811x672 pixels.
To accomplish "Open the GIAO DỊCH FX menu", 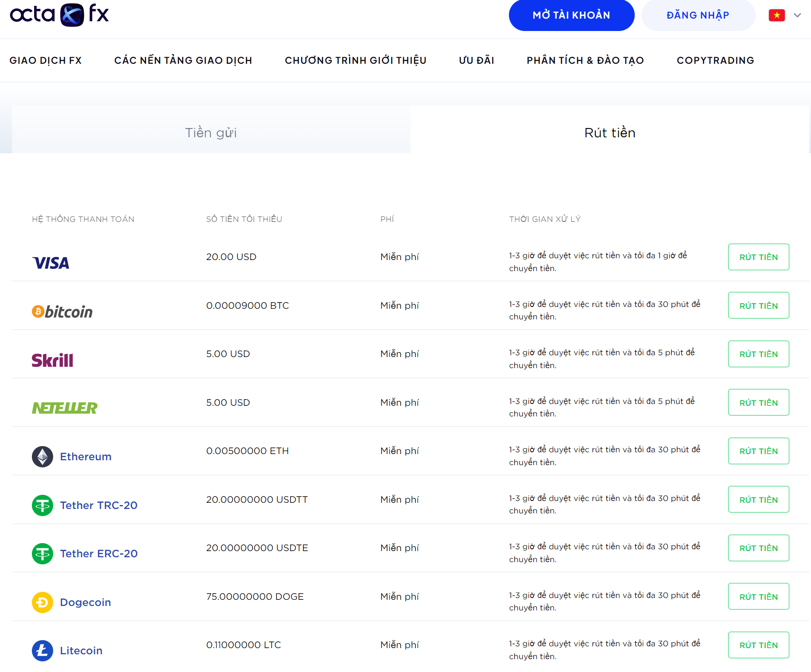I will click(x=46, y=60).
